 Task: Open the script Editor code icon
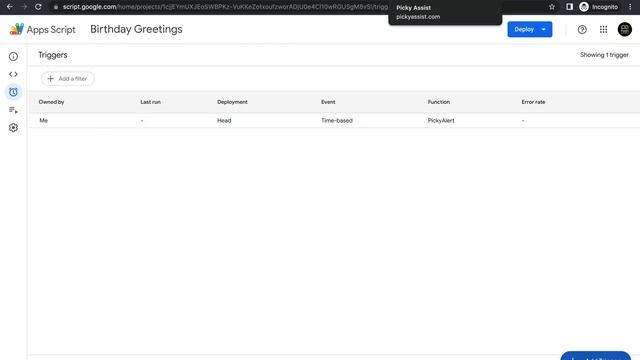(x=13, y=74)
